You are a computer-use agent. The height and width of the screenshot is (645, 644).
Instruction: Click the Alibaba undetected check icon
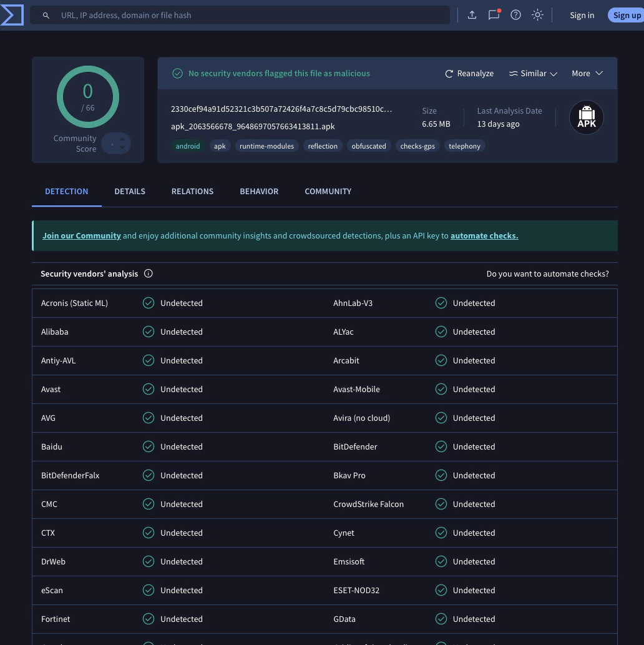pyautogui.click(x=149, y=332)
